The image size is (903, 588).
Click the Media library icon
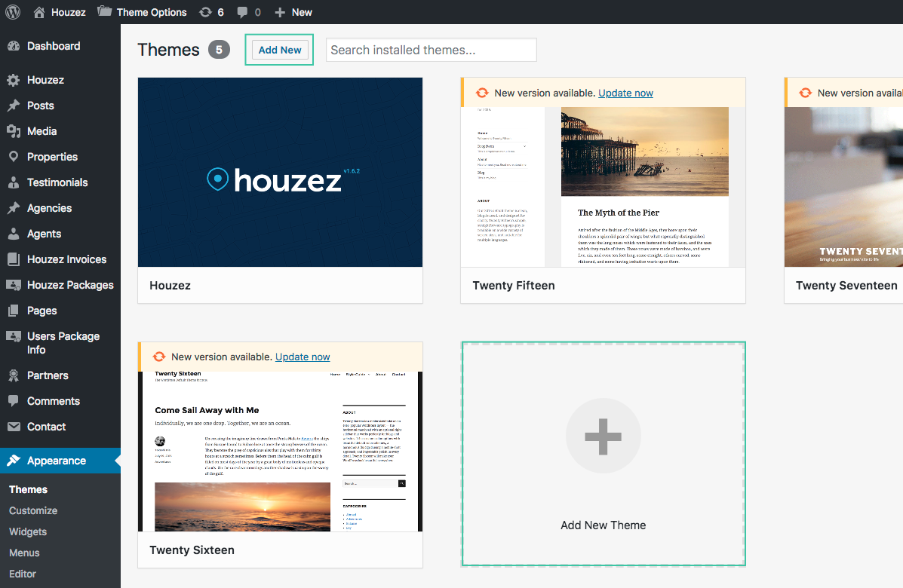(x=14, y=131)
